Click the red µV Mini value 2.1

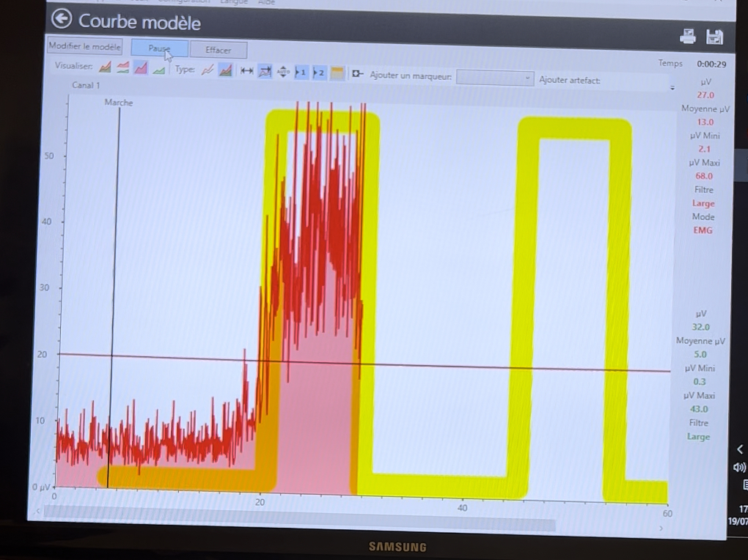pos(704,149)
